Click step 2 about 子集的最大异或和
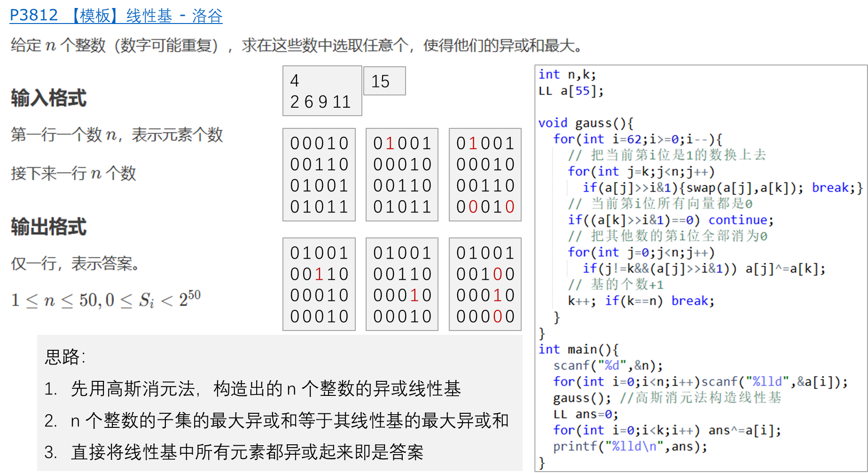 click(277, 420)
